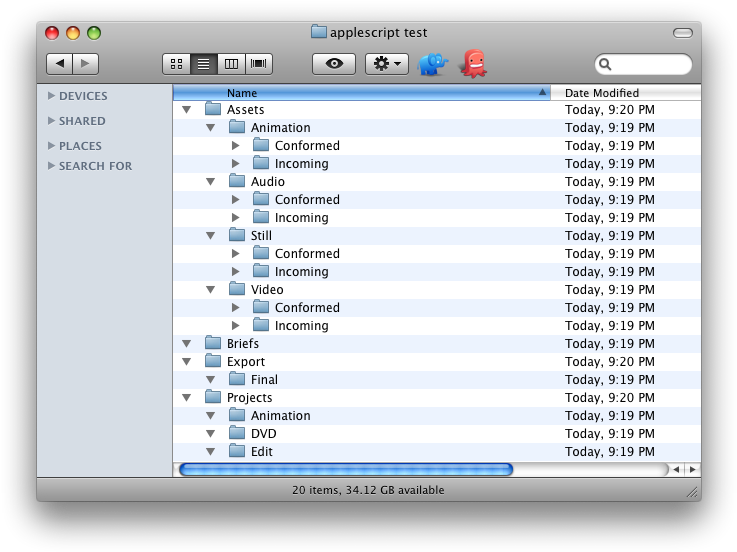Open the Action gear menu
This screenshot has width=737, height=552.
[387, 63]
